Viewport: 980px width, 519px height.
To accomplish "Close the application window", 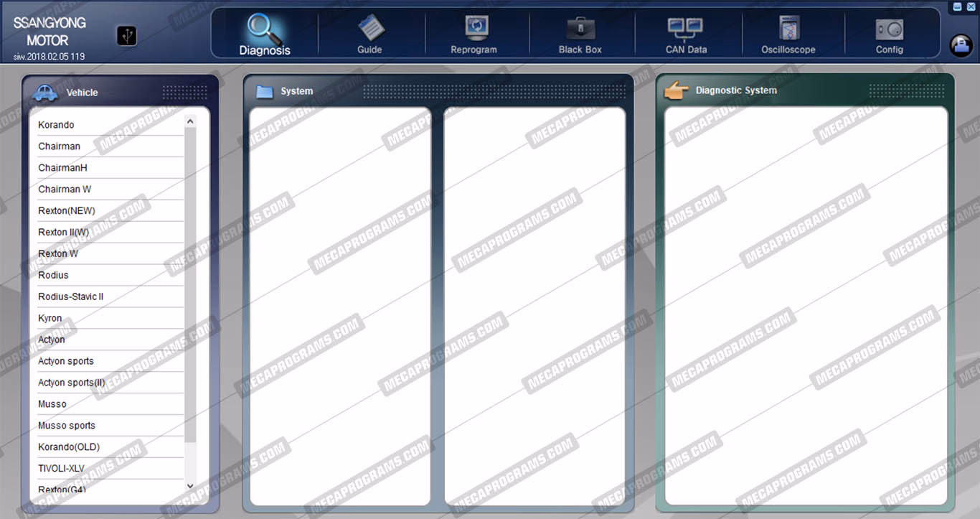I will click(x=971, y=6).
